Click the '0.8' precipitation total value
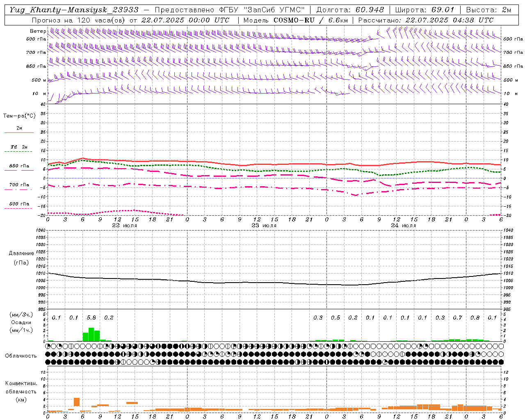The width and height of the screenshot is (525, 420). 475,318
